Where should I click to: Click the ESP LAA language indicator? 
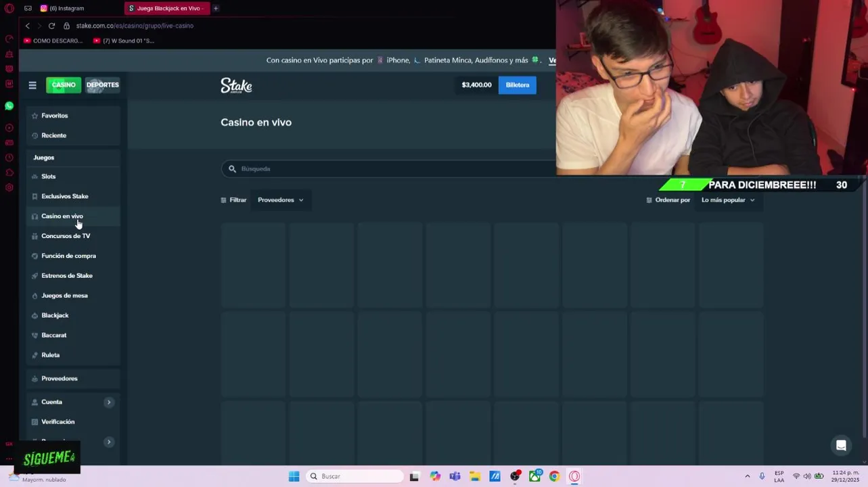(x=779, y=476)
